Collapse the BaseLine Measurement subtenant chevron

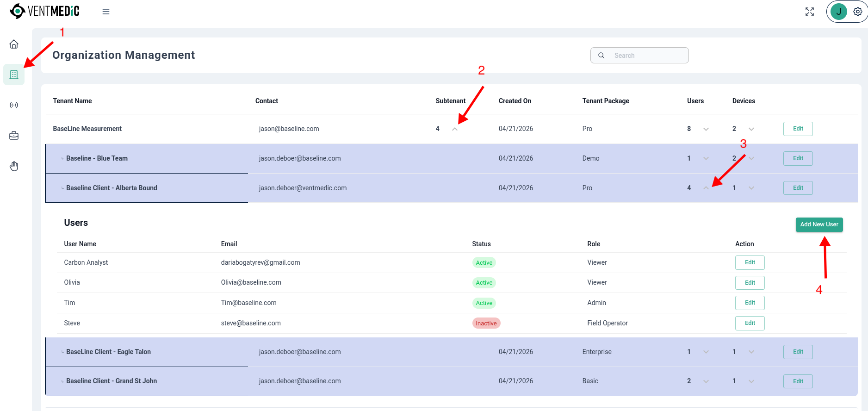tap(455, 129)
